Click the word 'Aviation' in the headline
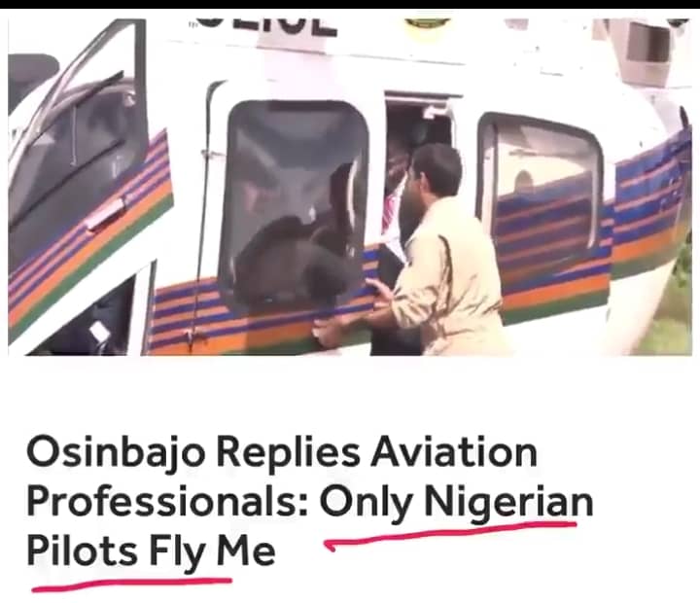 point(454,452)
